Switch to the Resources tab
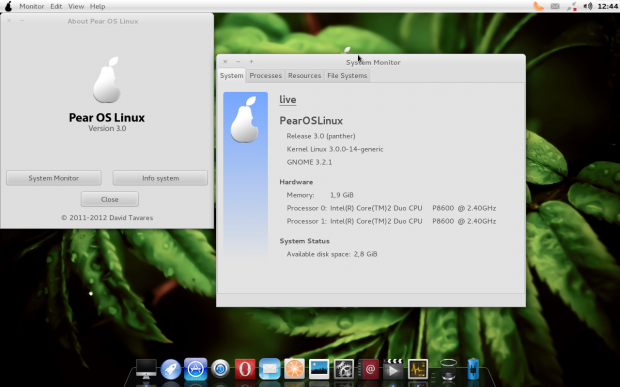 coord(304,76)
